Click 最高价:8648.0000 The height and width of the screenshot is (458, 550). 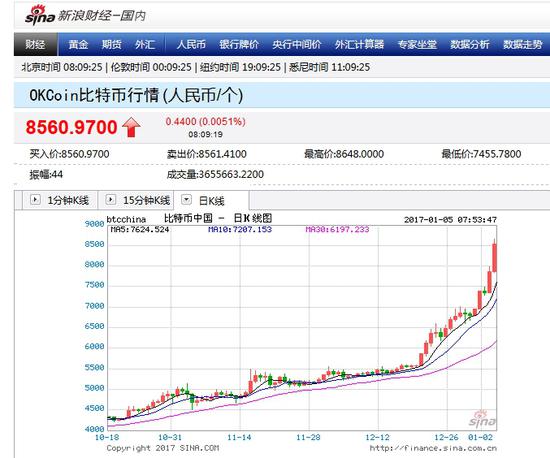pyautogui.click(x=344, y=154)
